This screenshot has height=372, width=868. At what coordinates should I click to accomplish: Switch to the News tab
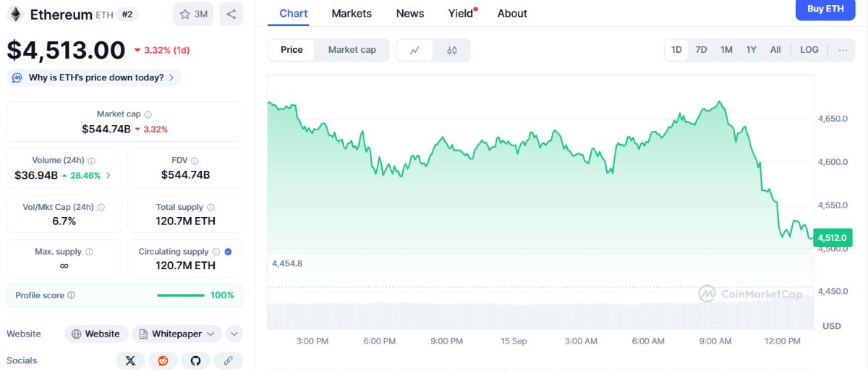410,13
